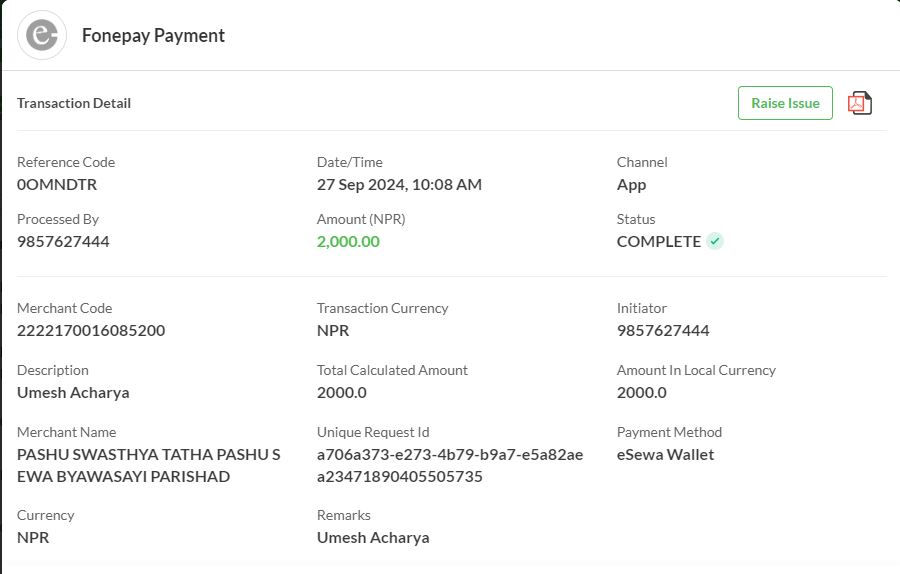Select Total Calculated Amount 2000.0
The height and width of the screenshot is (574, 900).
(x=342, y=393)
